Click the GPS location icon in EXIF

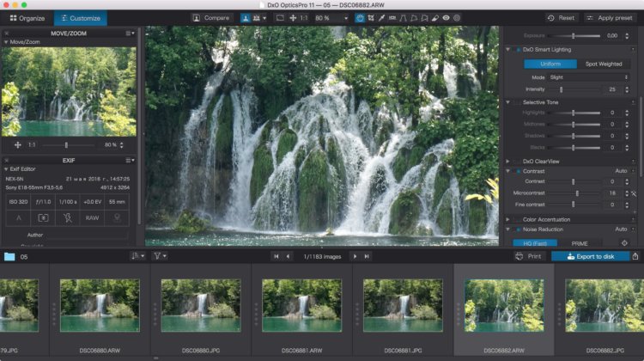tap(117, 218)
